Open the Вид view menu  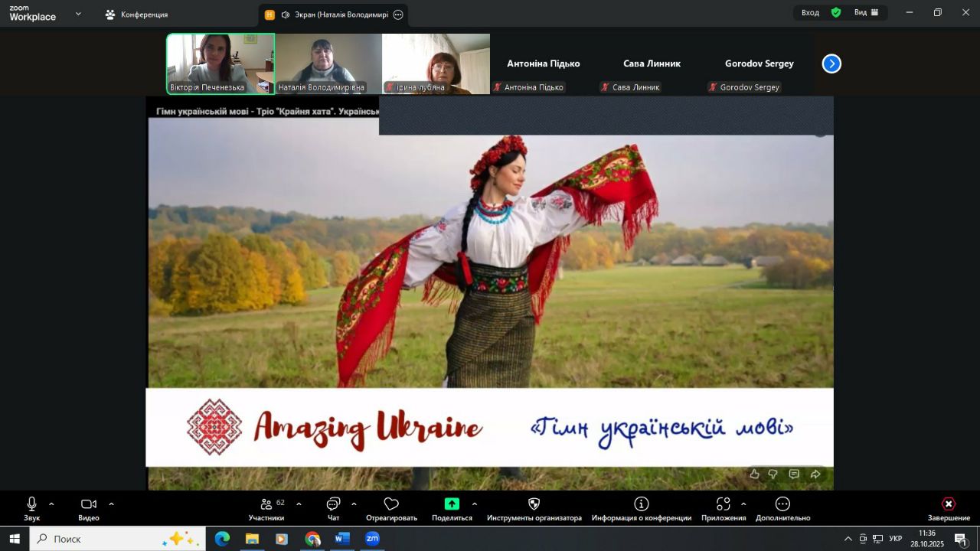pos(866,12)
